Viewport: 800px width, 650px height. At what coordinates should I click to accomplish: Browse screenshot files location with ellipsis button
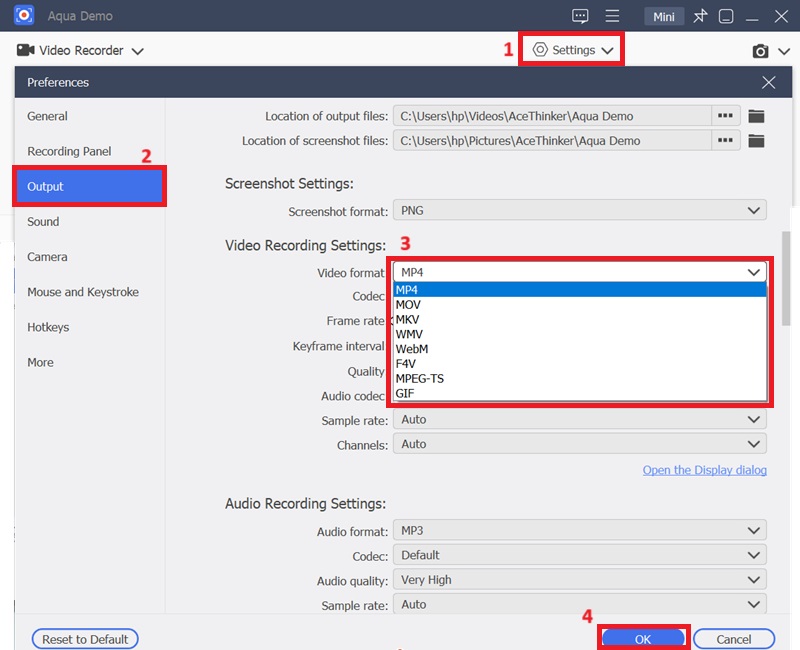click(726, 141)
